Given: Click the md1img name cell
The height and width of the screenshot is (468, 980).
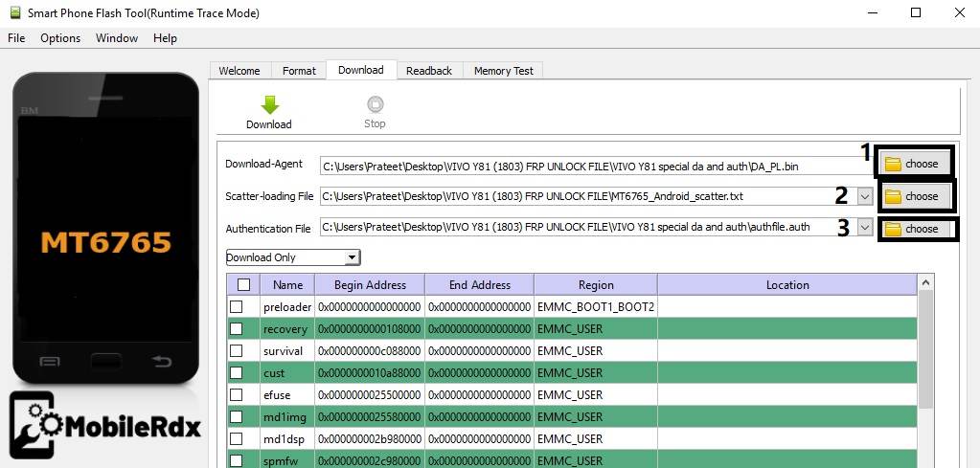Looking at the screenshot, I should 287,417.
